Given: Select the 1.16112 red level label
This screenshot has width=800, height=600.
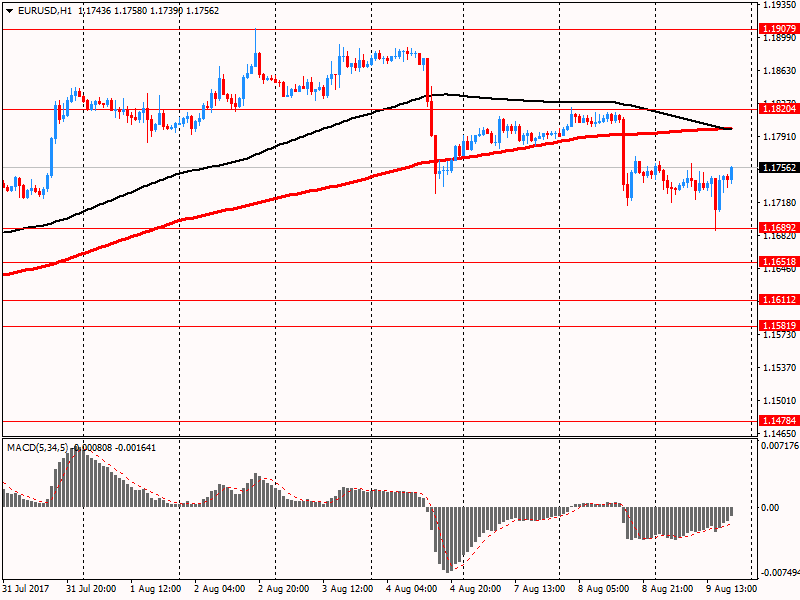Looking at the screenshot, I should 779,299.
